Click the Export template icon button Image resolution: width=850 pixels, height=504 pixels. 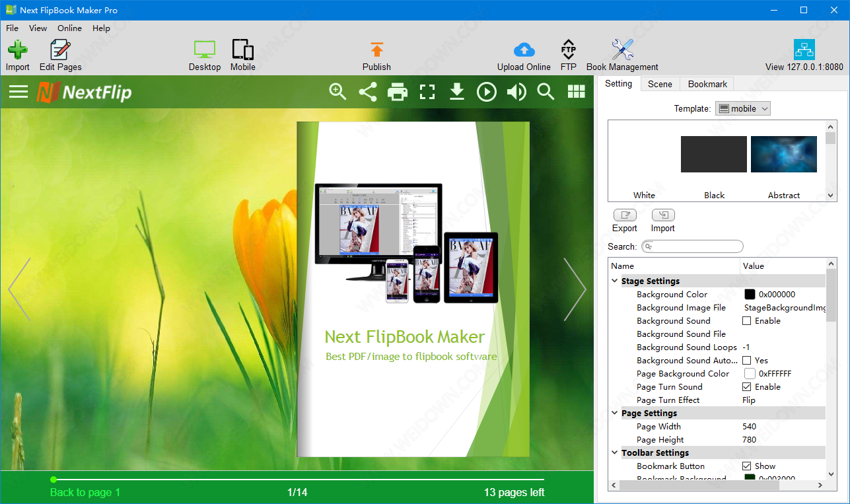(625, 215)
